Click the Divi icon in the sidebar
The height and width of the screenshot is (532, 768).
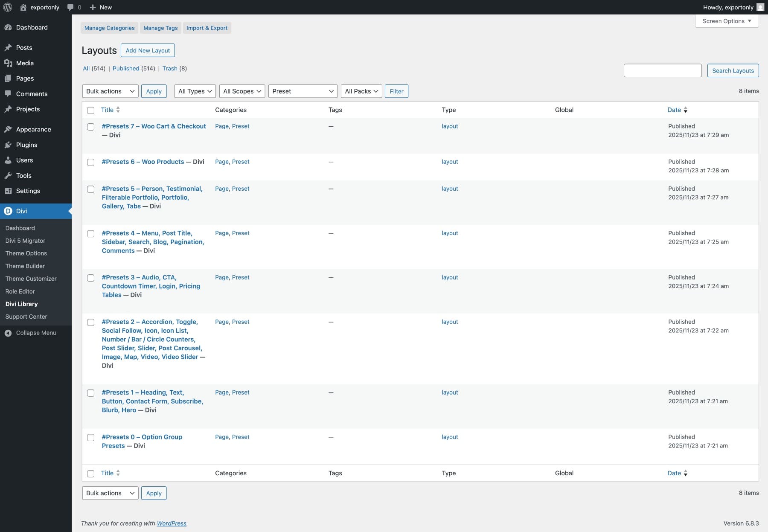[8, 211]
